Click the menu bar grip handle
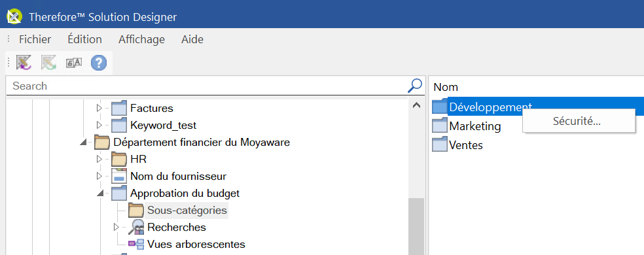The height and width of the screenshot is (255, 644). [x=9, y=39]
